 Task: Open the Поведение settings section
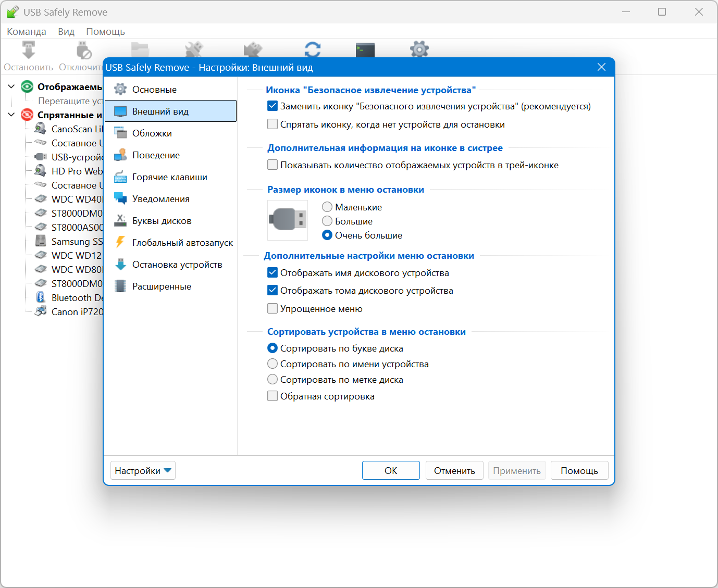(170, 155)
